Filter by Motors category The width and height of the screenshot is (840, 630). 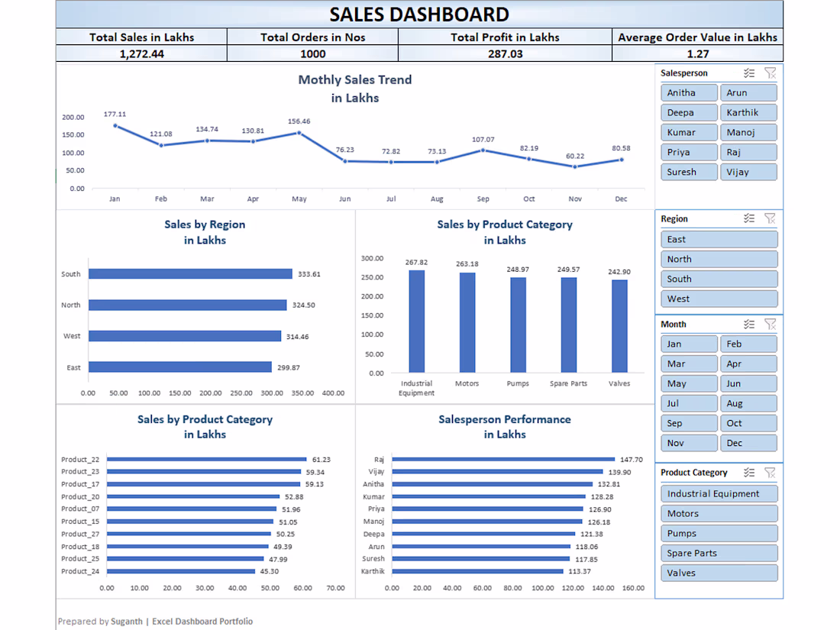719,514
